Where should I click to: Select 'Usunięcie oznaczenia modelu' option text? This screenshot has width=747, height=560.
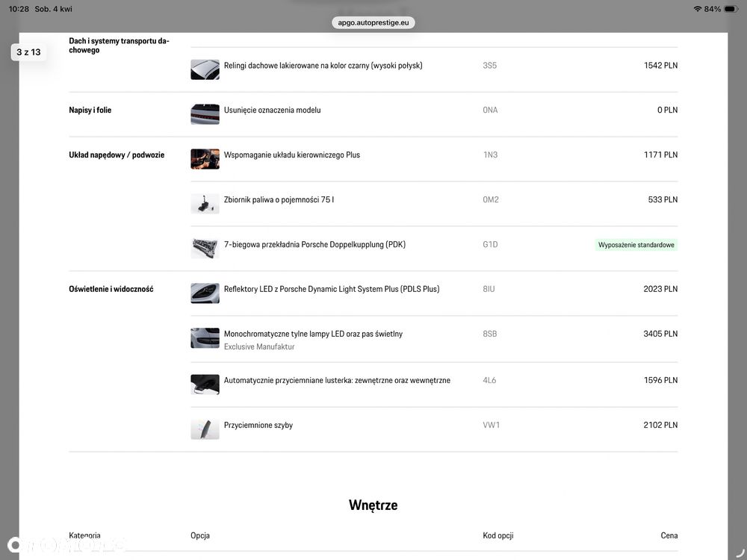tap(272, 110)
